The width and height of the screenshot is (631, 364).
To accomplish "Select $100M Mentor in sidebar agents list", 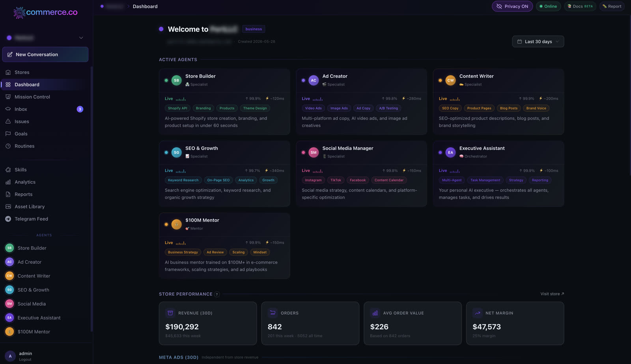I will tap(45, 332).
